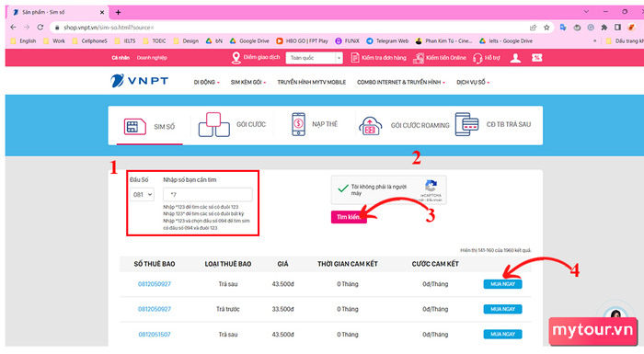Go forward to next page
644x354 pixels.
tap(27, 27)
